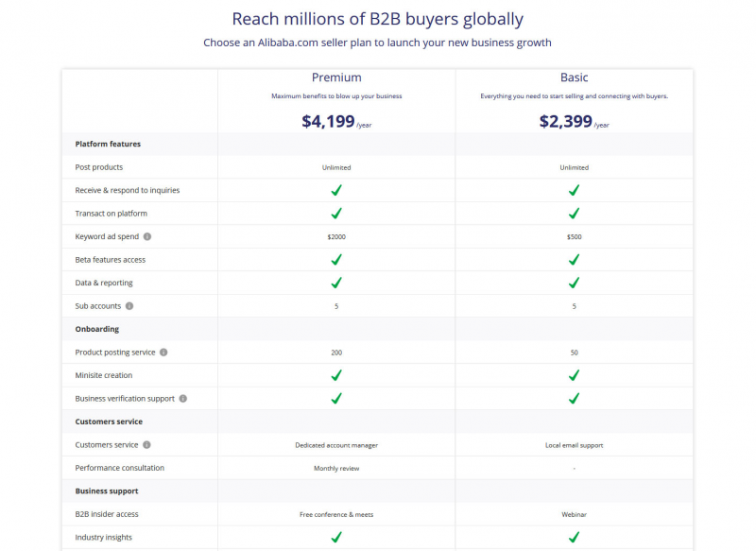Click the info icon beside Keyword ad spend
Screen dimensions: 756x551
(x=147, y=236)
